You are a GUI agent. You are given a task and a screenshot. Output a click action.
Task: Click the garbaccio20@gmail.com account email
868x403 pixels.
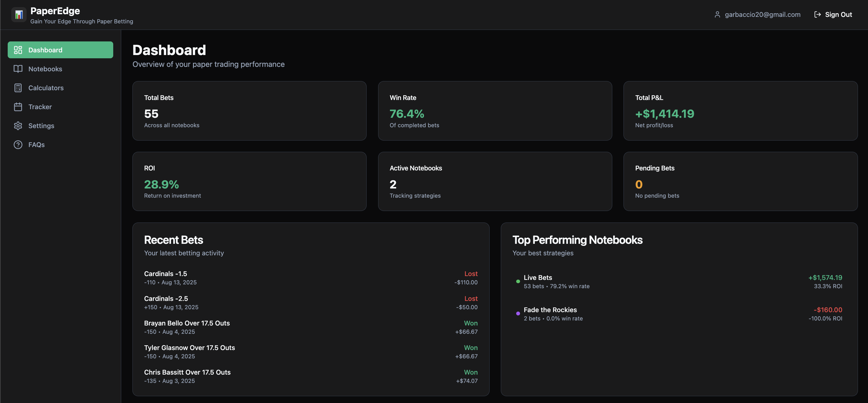click(x=762, y=14)
